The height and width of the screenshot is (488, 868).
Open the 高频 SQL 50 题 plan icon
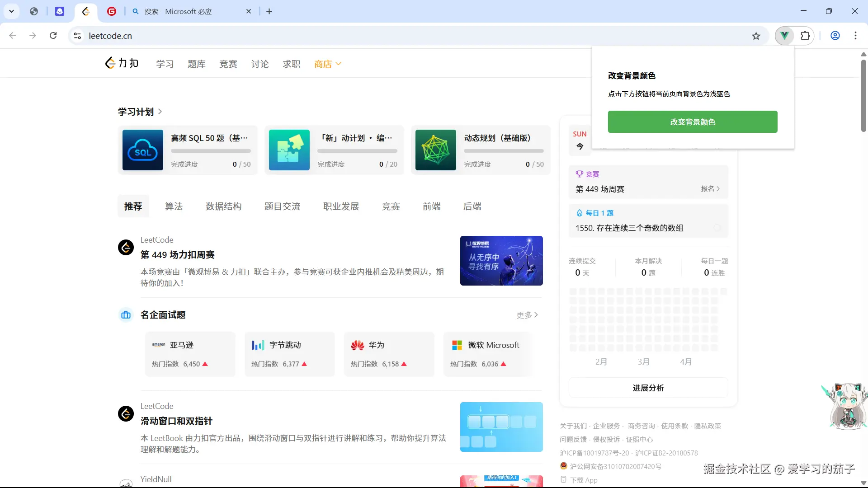point(143,150)
